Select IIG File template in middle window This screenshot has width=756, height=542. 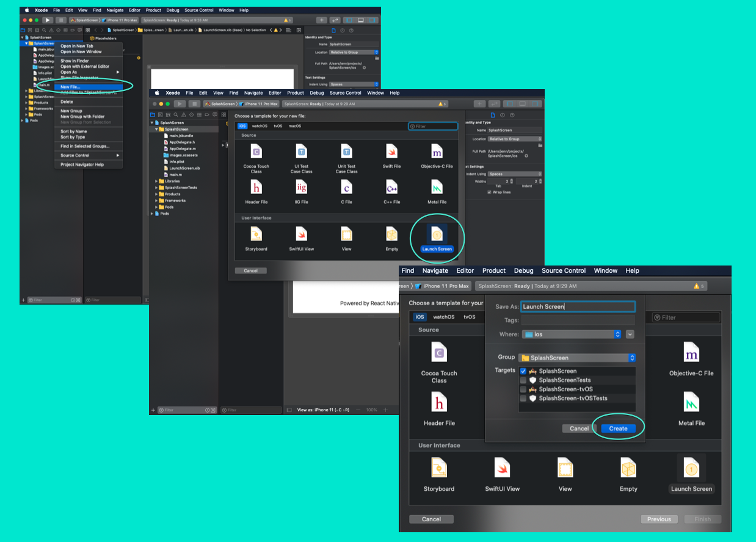coord(301,192)
